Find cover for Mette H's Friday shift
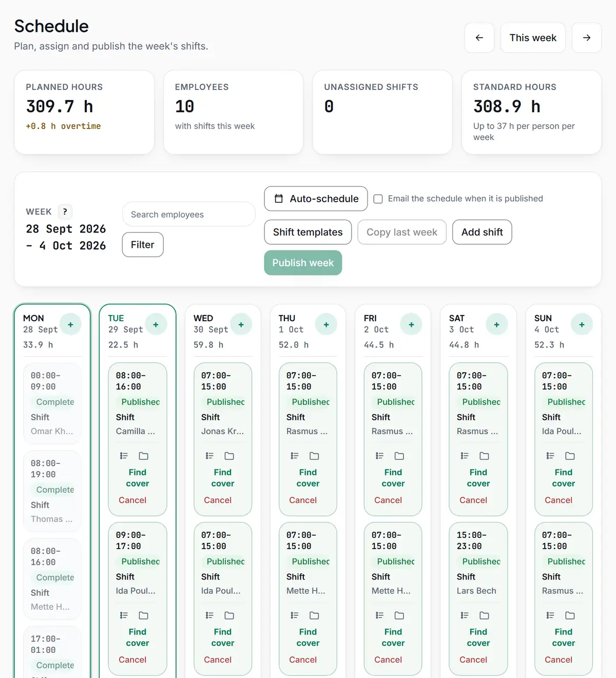Viewport: 616px width, 678px height. coord(393,637)
